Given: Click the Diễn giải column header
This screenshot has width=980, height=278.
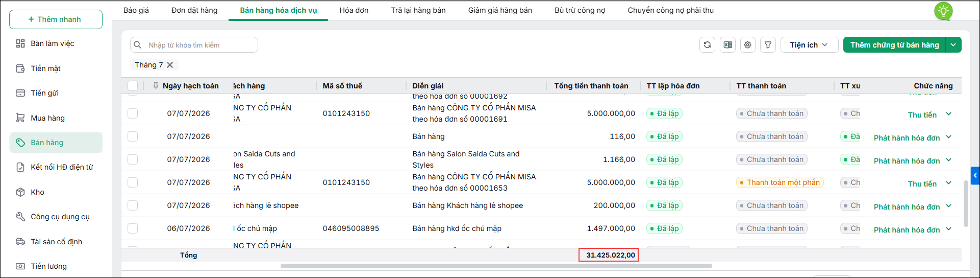Looking at the screenshot, I should tap(428, 86).
